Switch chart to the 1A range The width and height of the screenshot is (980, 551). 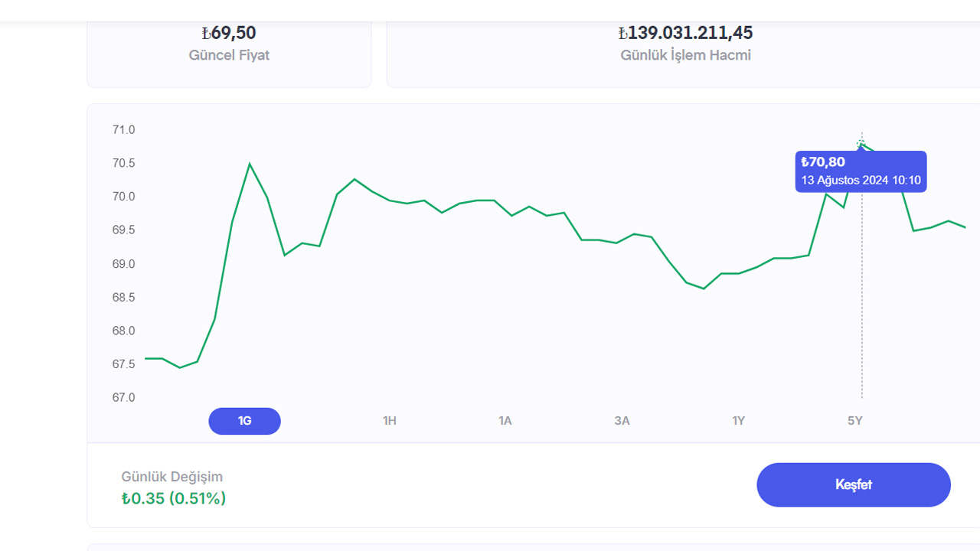505,421
